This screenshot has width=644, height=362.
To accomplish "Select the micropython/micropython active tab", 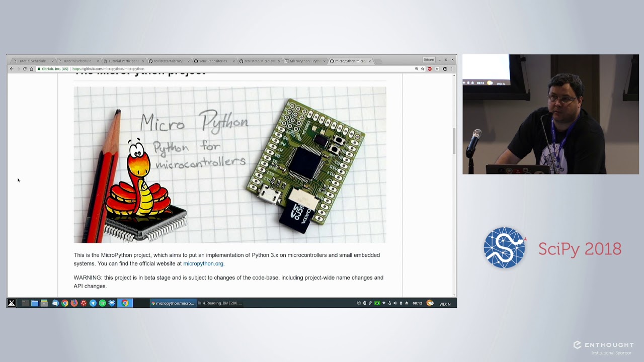I will pos(350,61).
